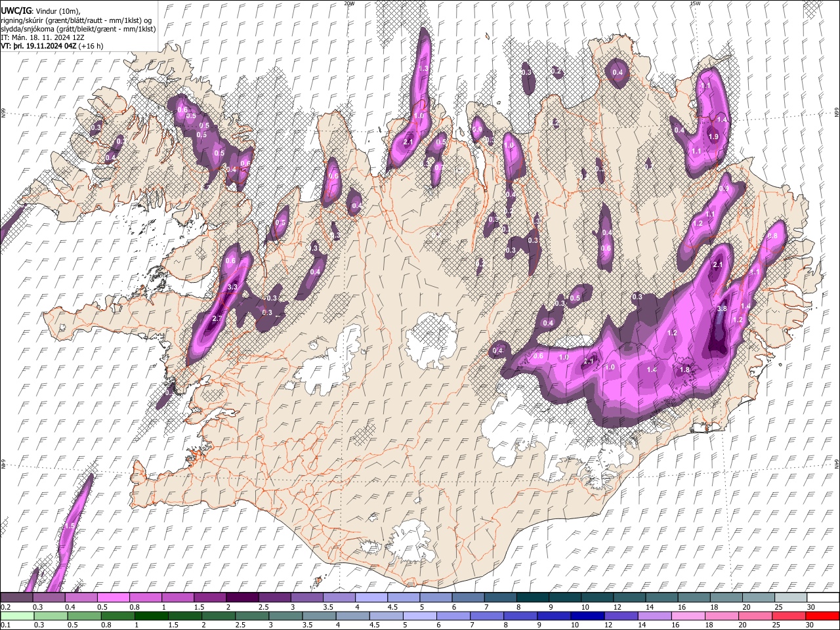The width and height of the screenshot is (840, 630).
Task: Click the 'rigning/skúrir' legend description line
Action: point(76,20)
